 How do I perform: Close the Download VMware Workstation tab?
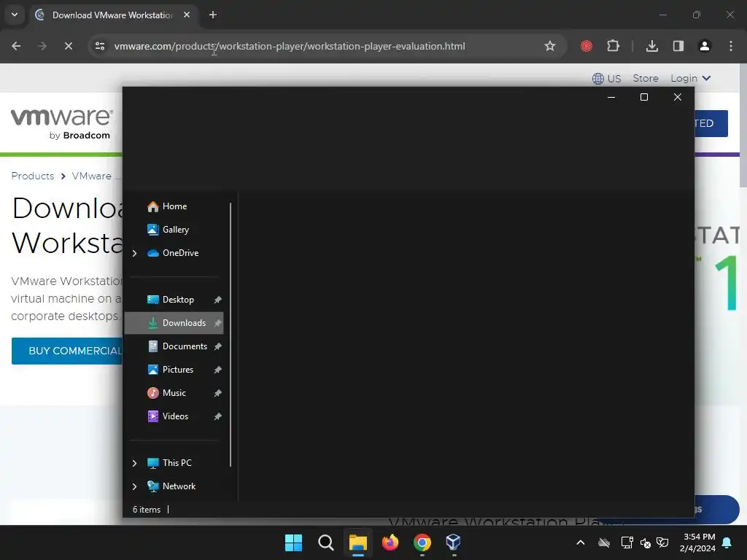click(x=187, y=15)
